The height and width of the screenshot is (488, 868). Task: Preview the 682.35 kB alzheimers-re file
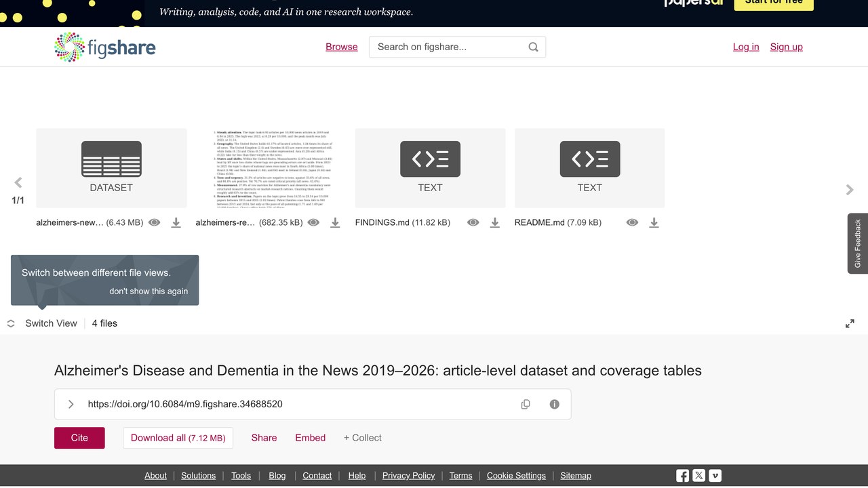(x=313, y=222)
